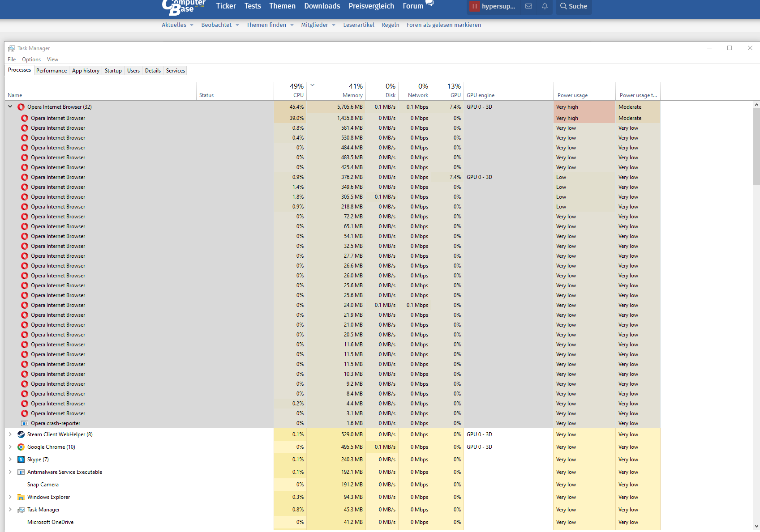Sort by CPU column header
Image resolution: width=760 pixels, height=532 pixels.
tap(290, 91)
